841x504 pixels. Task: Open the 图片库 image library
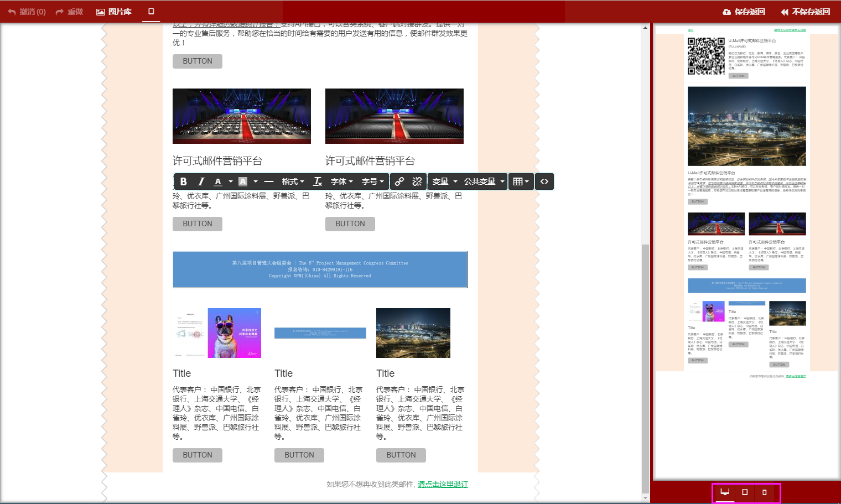[x=114, y=12]
